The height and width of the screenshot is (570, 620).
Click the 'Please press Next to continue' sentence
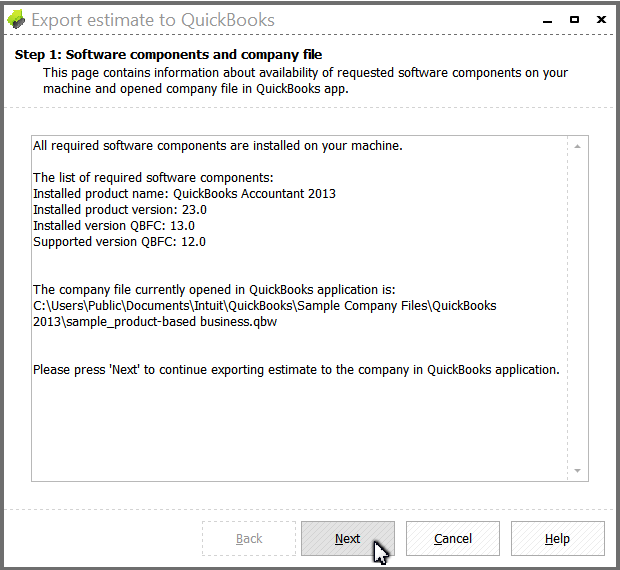296,370
